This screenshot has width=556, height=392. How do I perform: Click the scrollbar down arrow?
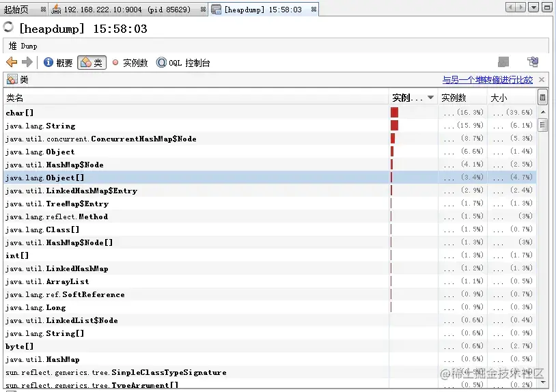[542, 382]
